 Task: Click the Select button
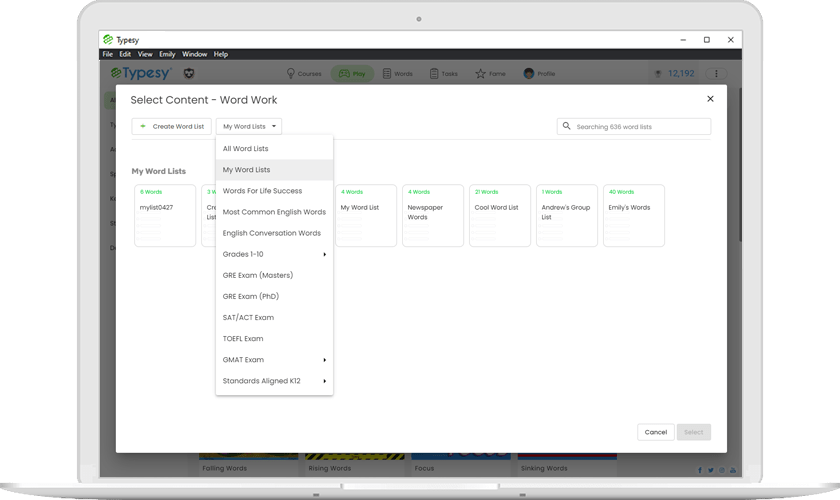tap(694, 432)
